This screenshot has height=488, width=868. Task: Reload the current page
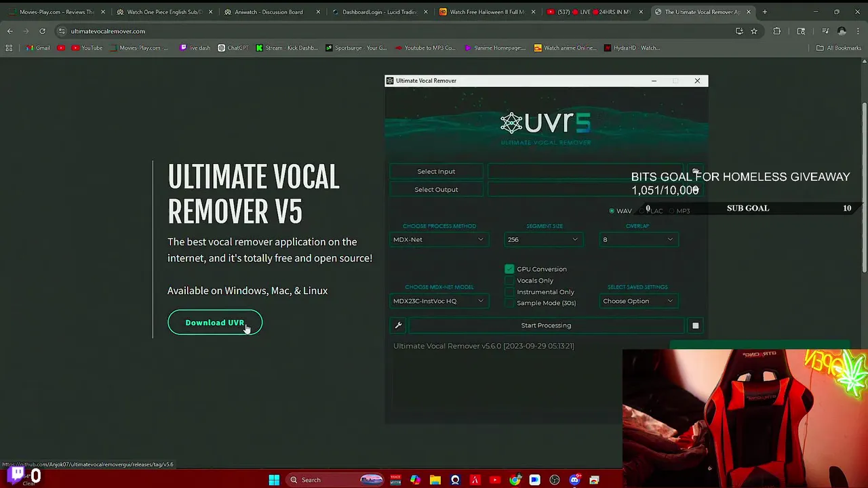pos(42,31)
